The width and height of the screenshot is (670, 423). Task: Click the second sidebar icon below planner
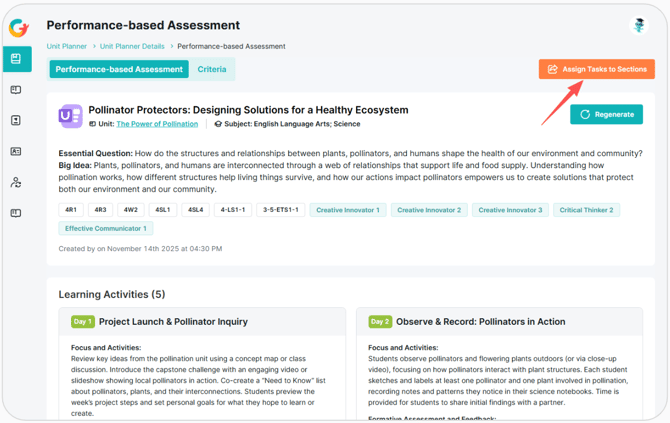16,90
